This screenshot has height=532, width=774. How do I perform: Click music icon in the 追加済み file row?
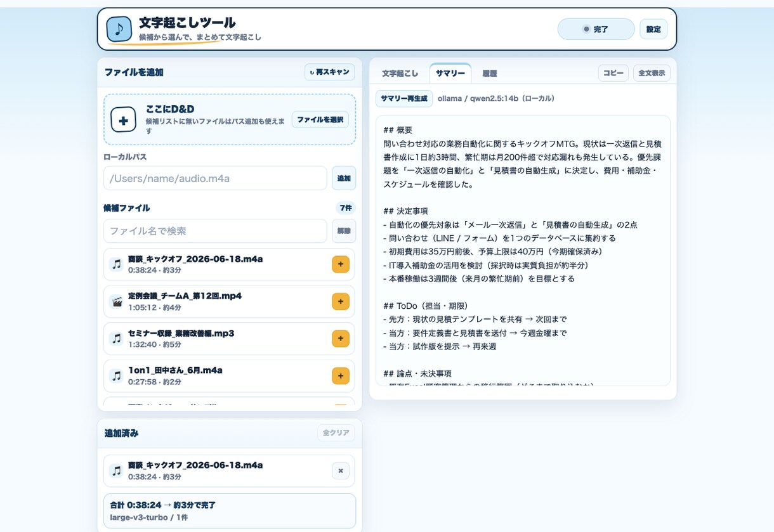pyautogui.click(x=116, y=470)
